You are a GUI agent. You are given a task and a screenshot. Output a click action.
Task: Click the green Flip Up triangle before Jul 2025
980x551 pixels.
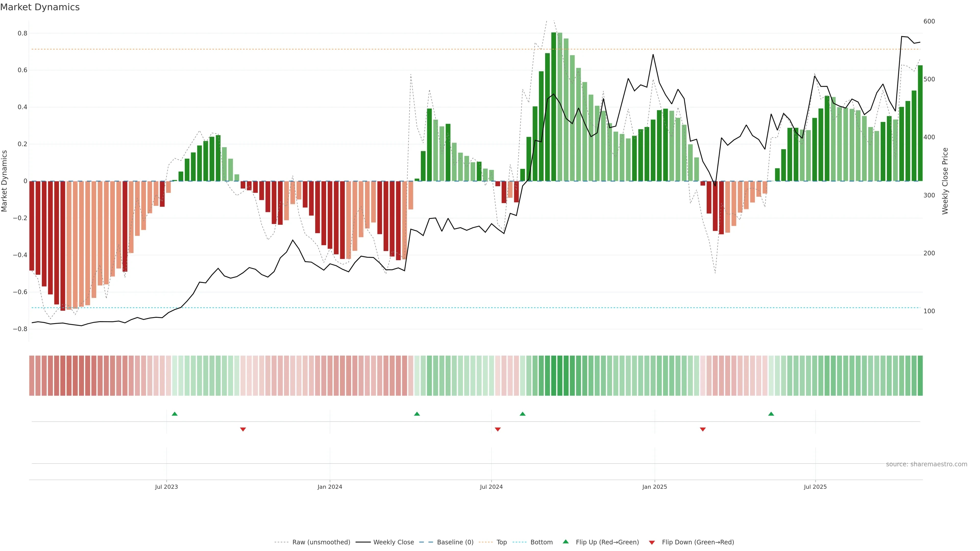771,414
